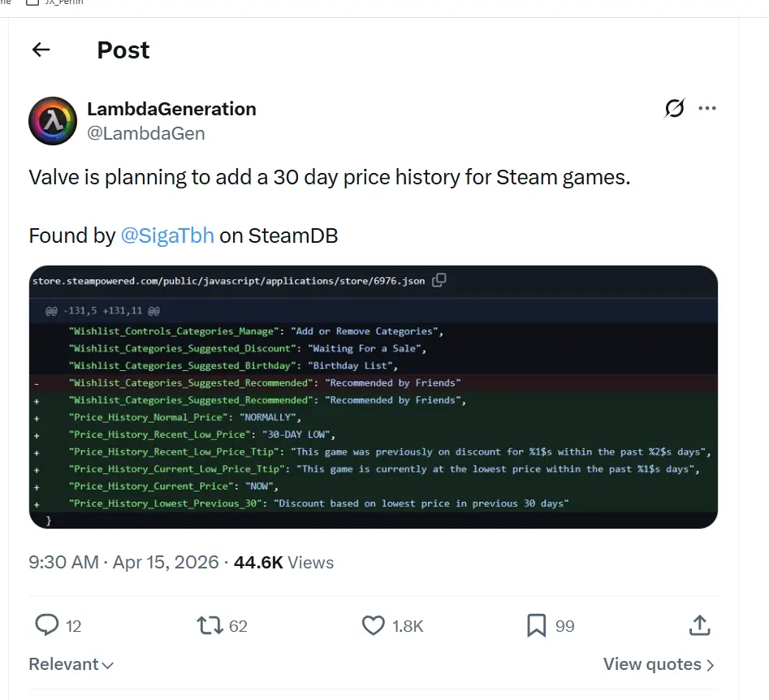Viewport: 769px width, 700px height.
Task: Open the Grok icon on the post
Action: coord(674,108)
